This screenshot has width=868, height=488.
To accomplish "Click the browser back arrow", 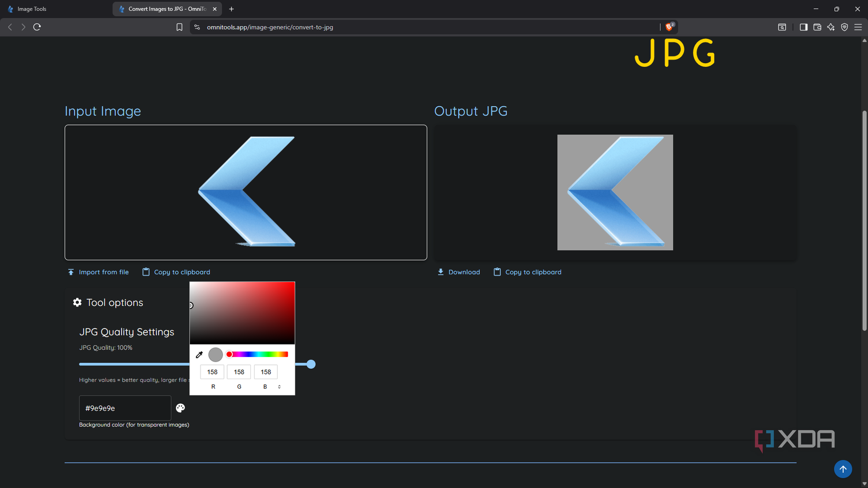I will (10, 27).
